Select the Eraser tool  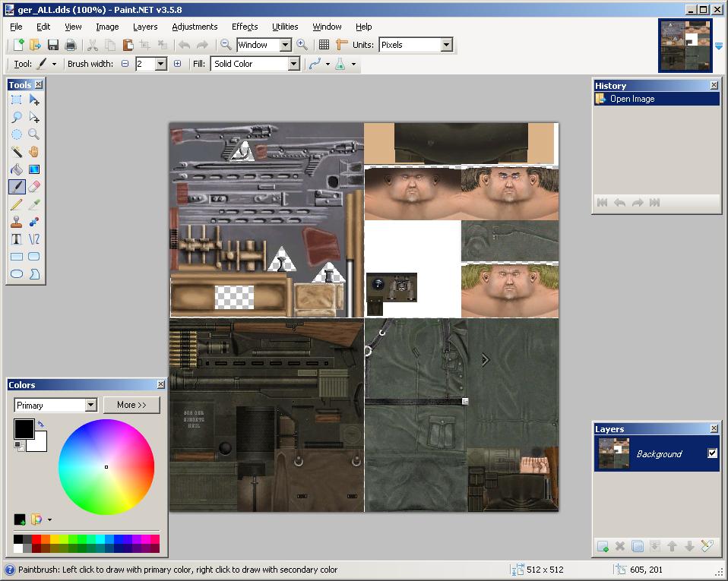34,187
